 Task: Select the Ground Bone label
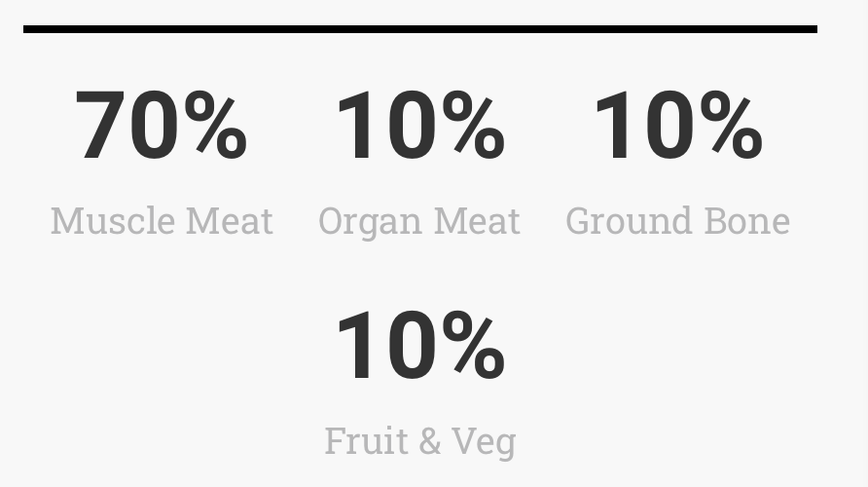677,220
